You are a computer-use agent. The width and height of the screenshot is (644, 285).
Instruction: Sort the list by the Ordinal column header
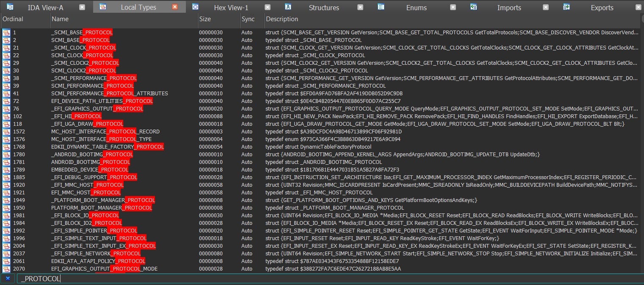tap(13, 19)
